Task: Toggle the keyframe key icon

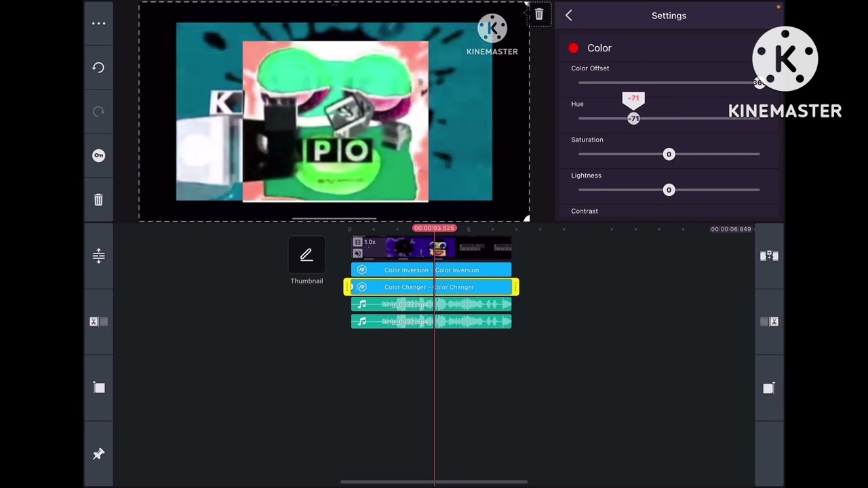Action: tap(98, 156)
